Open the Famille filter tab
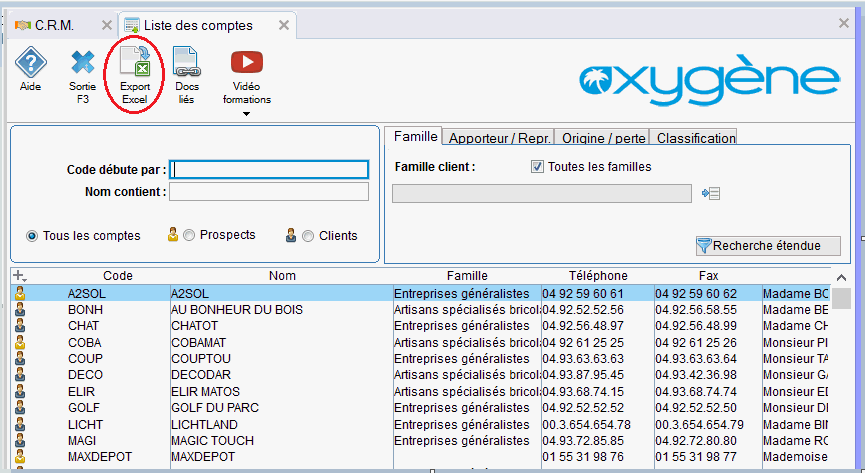This screenshot has height=473, width=865. [x=415, y=136]
